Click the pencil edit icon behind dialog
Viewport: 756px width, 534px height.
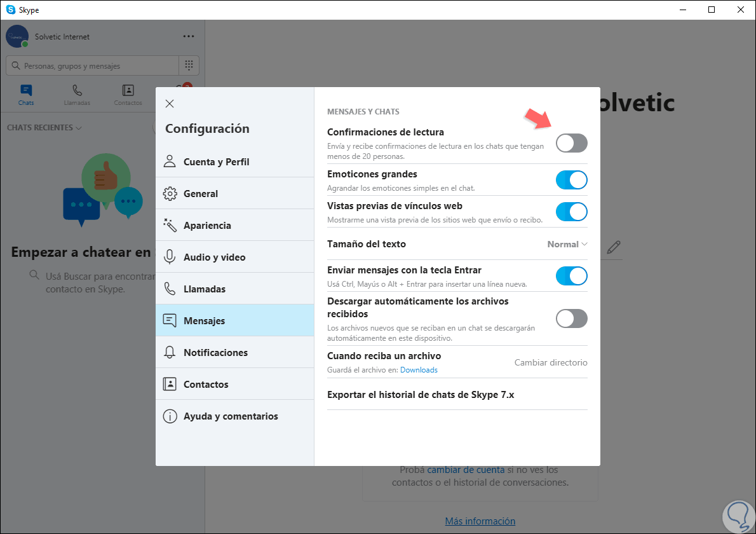613,247
